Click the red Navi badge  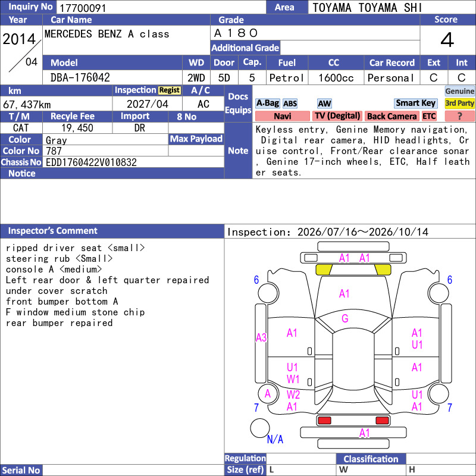[282, 116]
